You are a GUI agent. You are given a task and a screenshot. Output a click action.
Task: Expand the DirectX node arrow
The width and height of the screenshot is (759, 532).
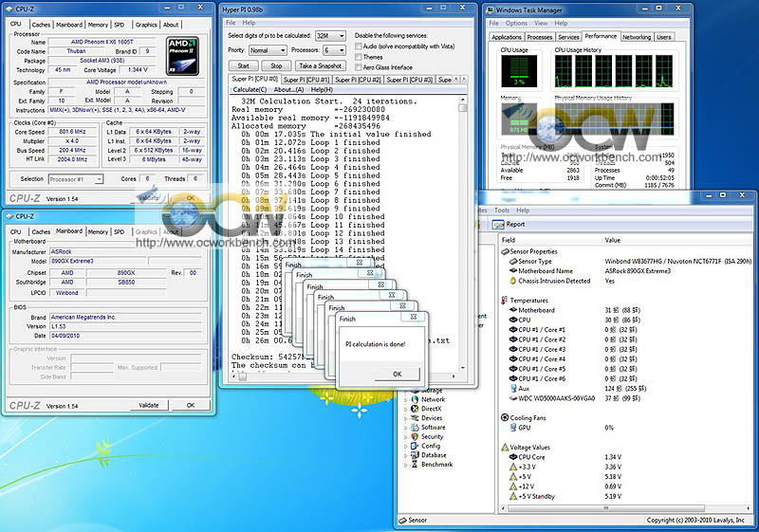point(406,409)
